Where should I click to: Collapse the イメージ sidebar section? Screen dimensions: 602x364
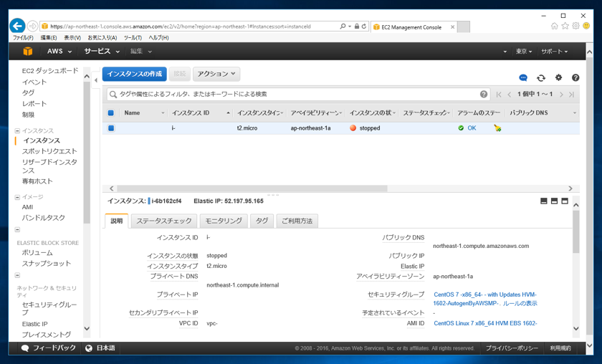[17, 197]
